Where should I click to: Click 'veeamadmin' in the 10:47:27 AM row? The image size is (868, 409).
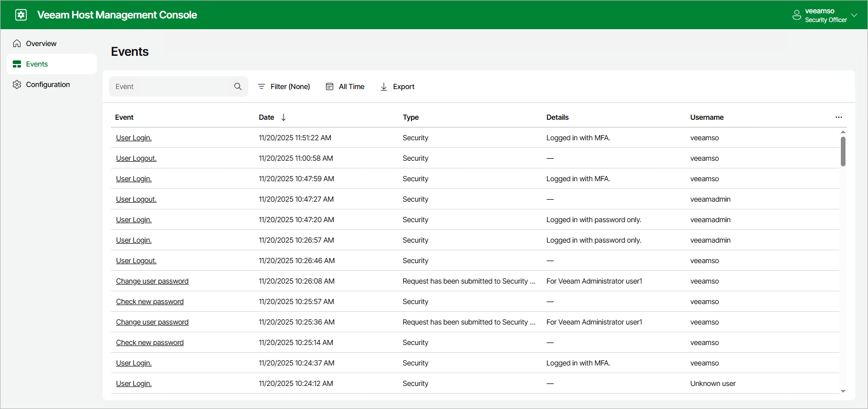pyautogui.click(x=710, y=199)
